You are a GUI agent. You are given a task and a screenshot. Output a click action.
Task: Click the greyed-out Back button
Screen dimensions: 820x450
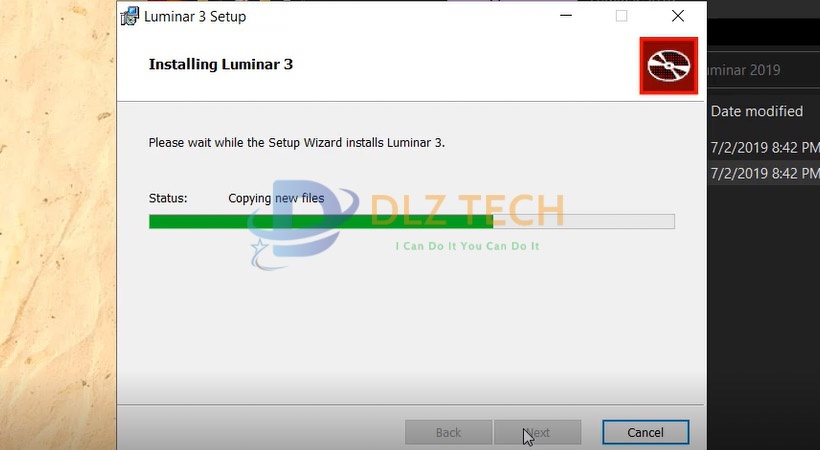pyautogui.click(x=448, y=433)
